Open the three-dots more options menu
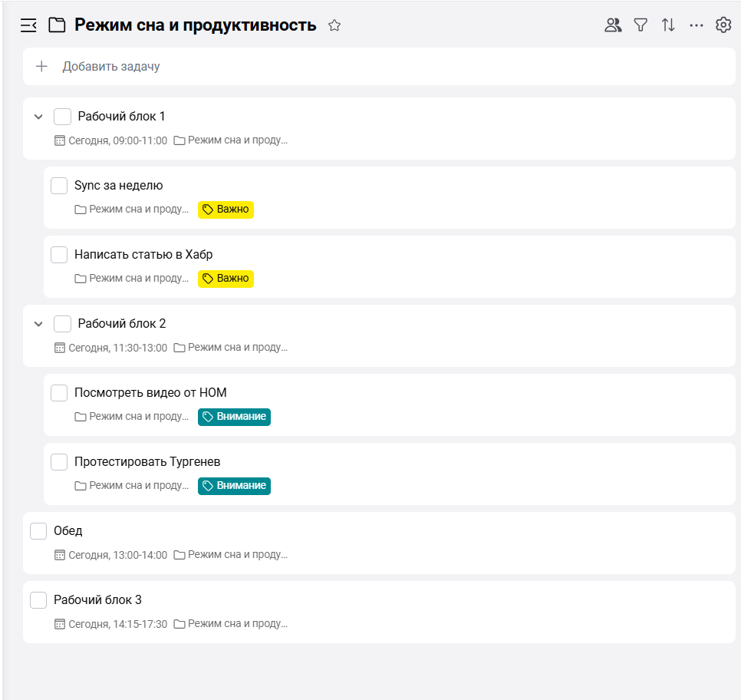The height and width of the screenshot is (700, 741). pyautogui.click(x=696, y=25)
